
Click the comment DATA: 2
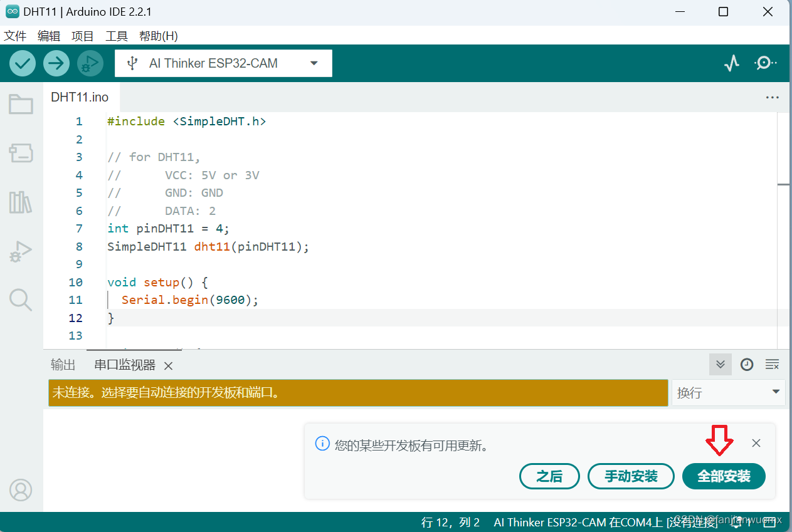point(190,211)
